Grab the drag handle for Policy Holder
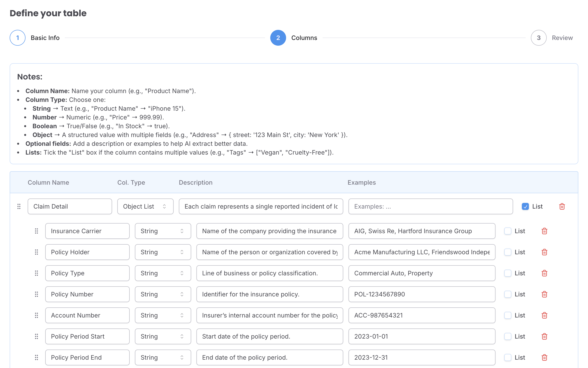This screenshot has width=588, height=368. point(36,252)
